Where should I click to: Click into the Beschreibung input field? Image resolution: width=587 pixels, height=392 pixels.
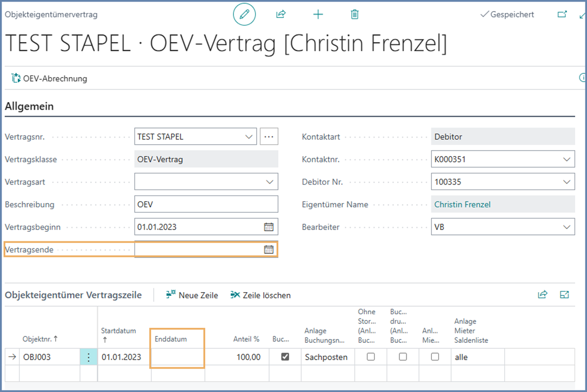[206, 205]
